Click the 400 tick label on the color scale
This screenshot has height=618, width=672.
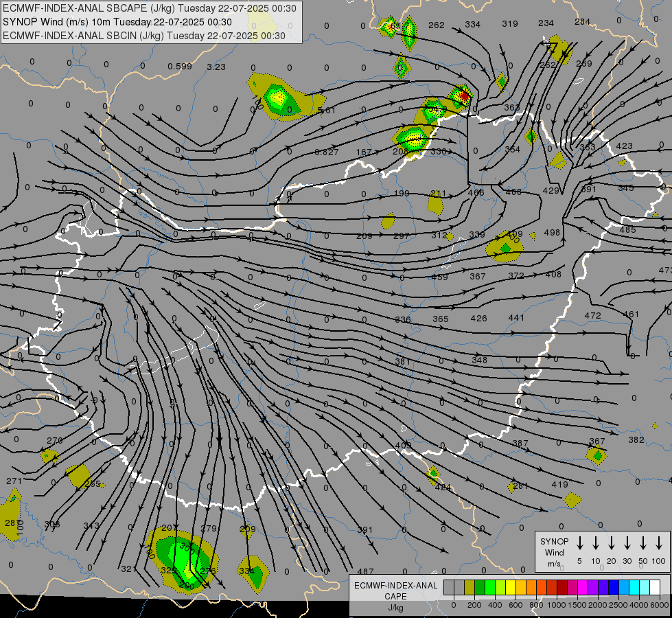[495, 605]
